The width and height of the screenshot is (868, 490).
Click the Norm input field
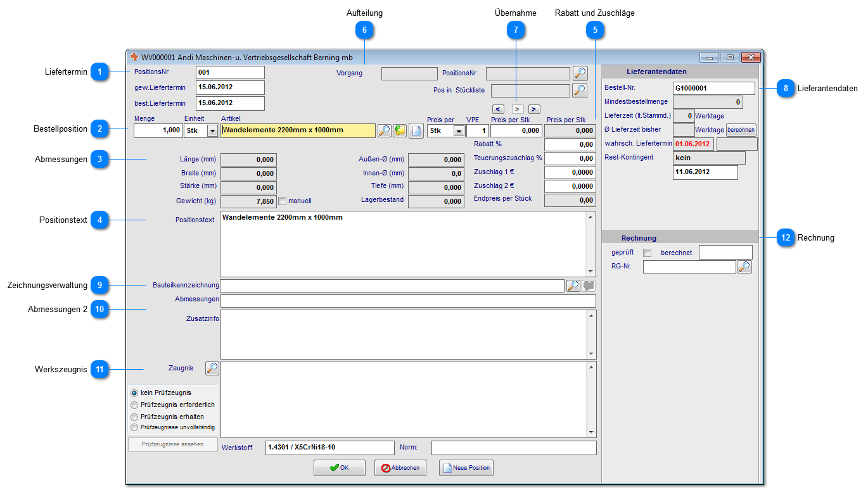514,448
